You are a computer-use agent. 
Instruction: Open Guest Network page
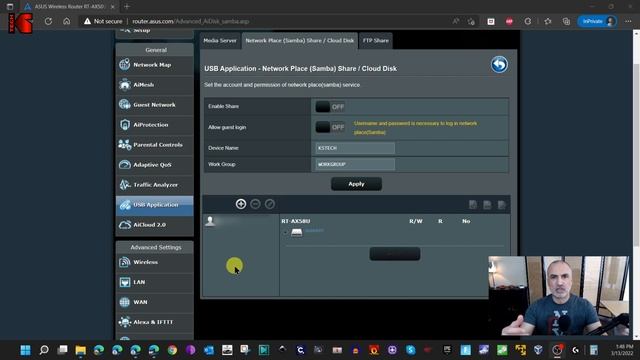[x=154, y=105]
